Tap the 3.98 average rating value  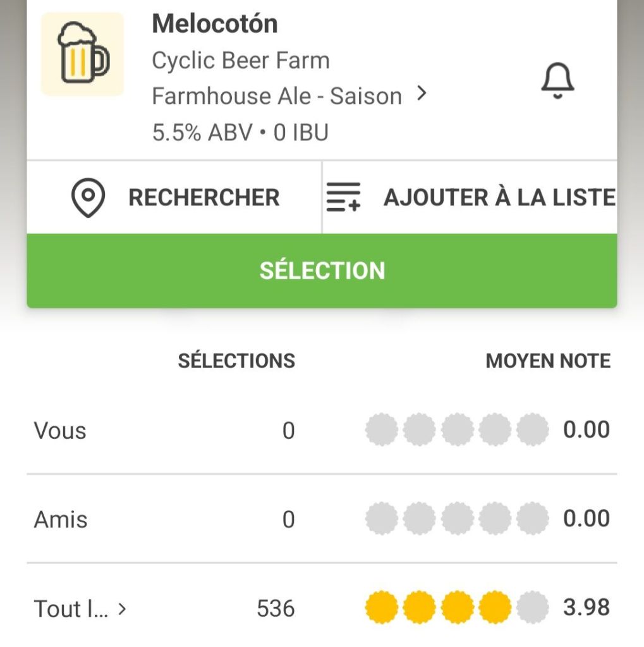(586, 607)
